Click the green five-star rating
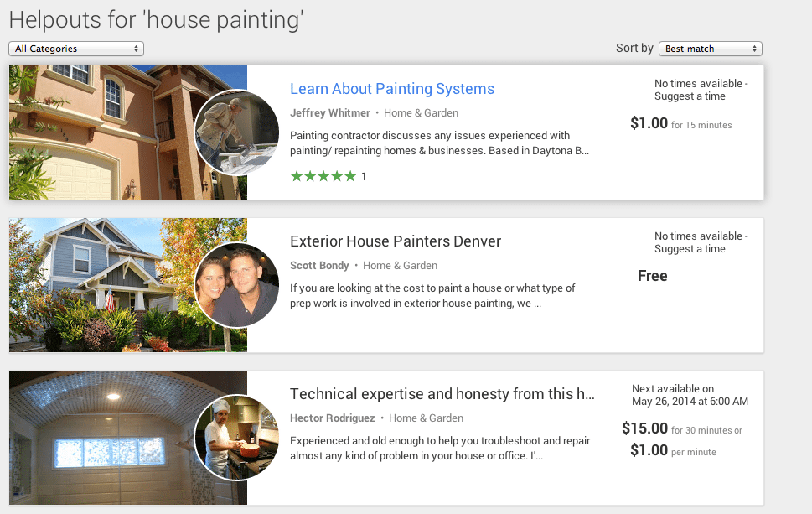The width and height of the screenshot is (812, 514). (323, 176)
